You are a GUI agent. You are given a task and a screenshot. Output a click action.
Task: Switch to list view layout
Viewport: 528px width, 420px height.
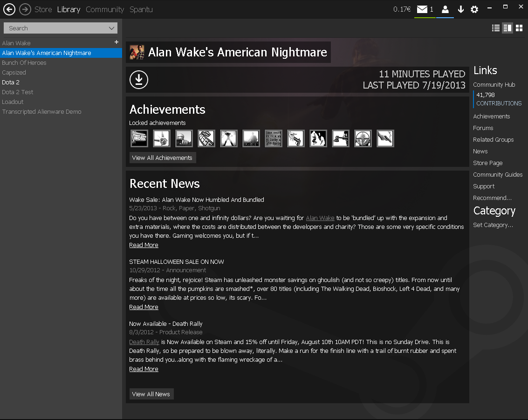coord(496,28)
